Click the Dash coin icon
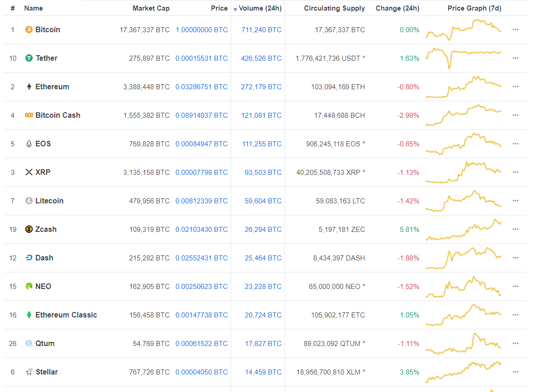The image size is (543, 392). point(29,258)
